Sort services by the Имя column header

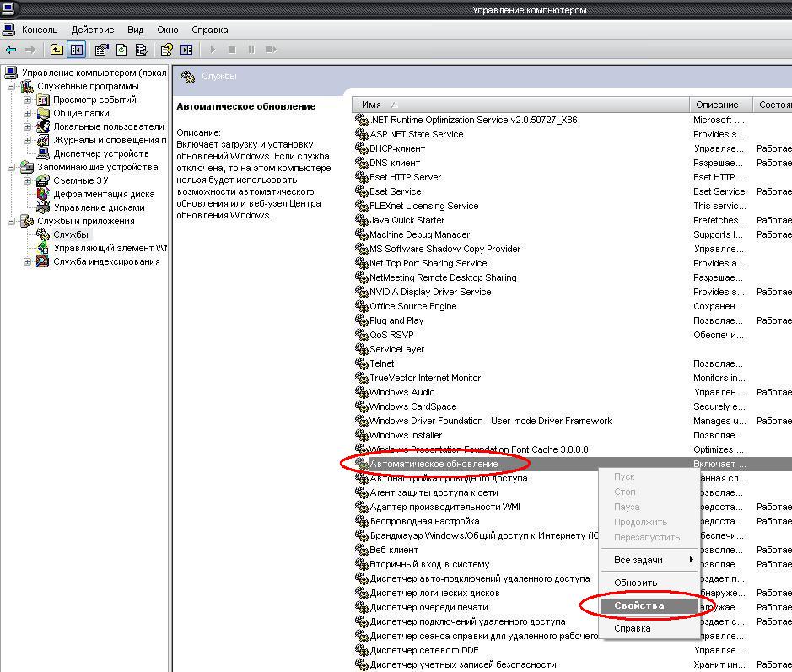point(520,105)
